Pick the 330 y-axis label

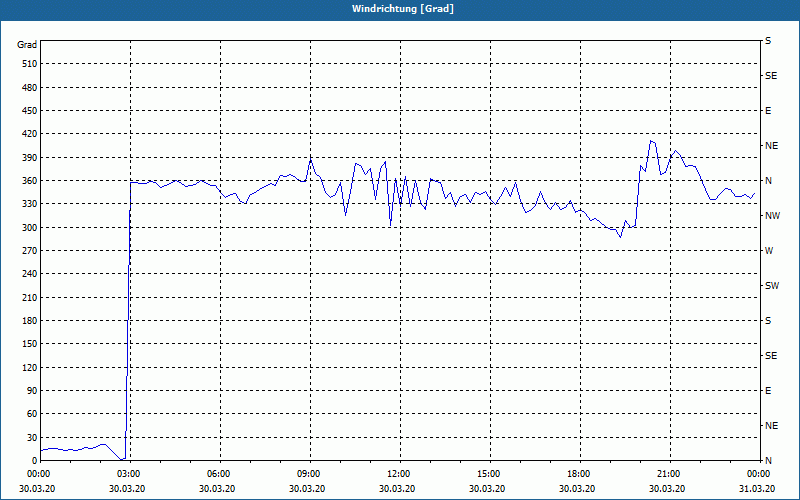click(x=29, y=204)
